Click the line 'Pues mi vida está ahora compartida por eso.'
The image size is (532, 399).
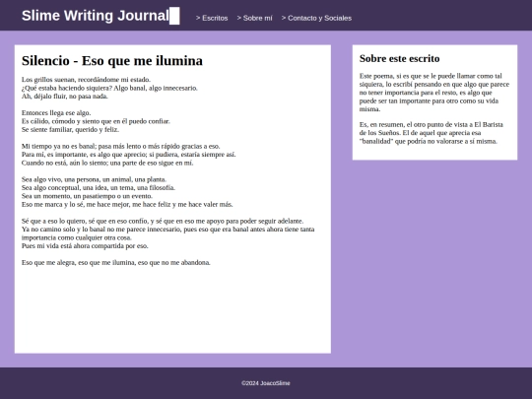point(85,245)
